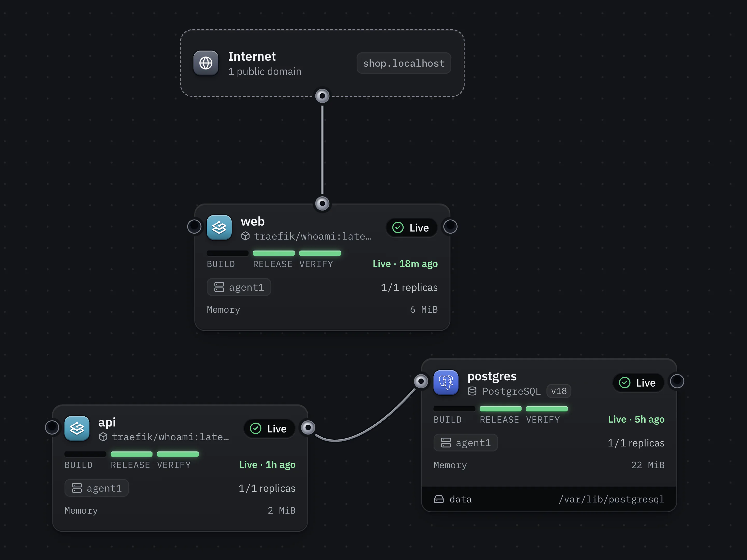Click the 'Live · 1h ago' status text

[x=267, y=465]
